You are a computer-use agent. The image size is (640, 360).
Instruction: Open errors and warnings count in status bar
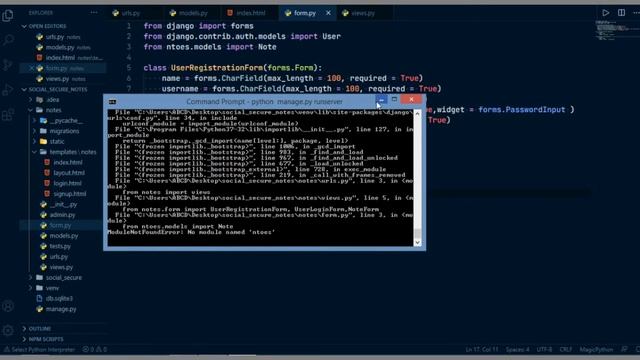(94, 349)
